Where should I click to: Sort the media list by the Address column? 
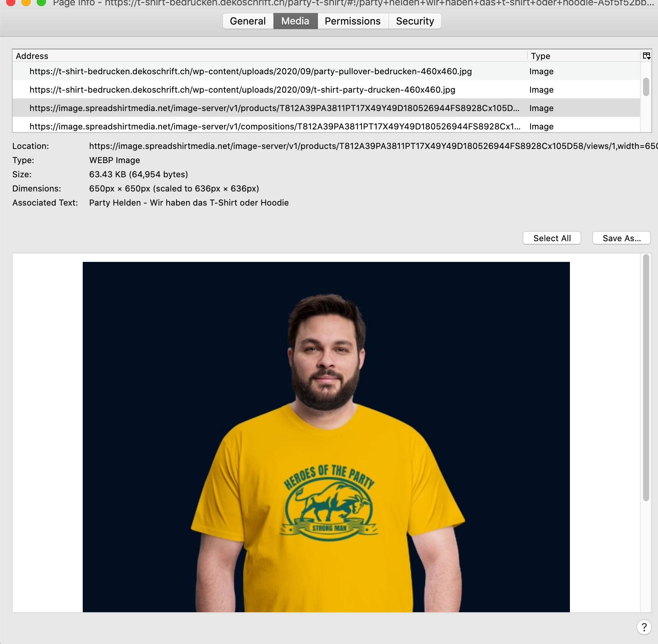(268, 56)
